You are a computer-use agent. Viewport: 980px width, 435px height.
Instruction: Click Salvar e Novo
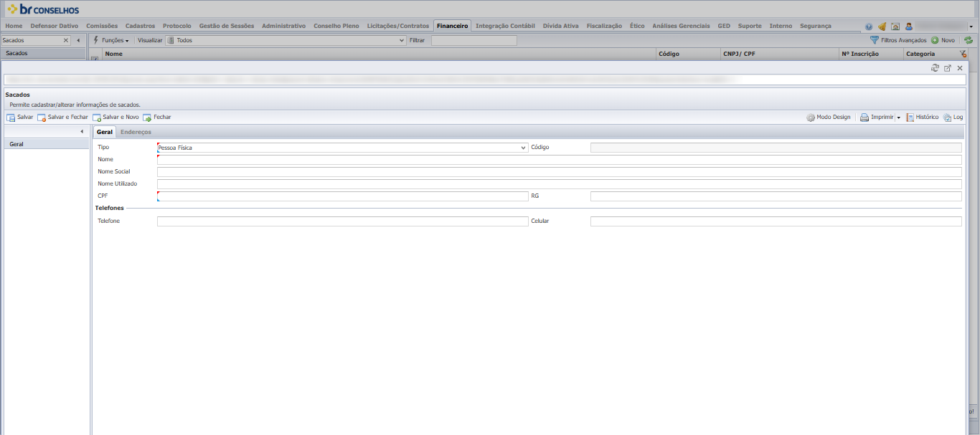[x=116, y=118]
